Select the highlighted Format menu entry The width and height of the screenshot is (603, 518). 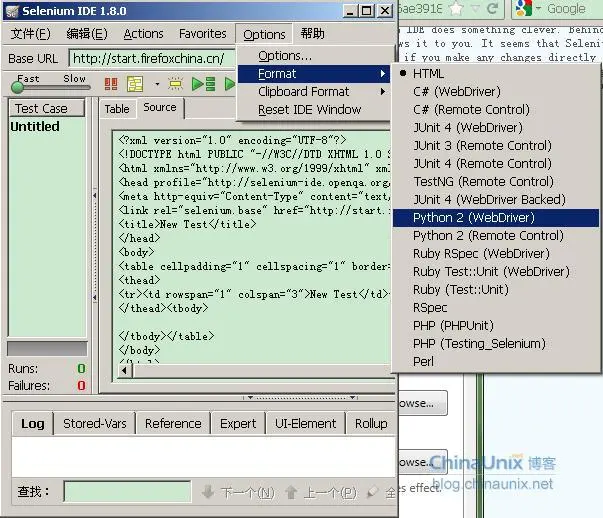(314, 74)
